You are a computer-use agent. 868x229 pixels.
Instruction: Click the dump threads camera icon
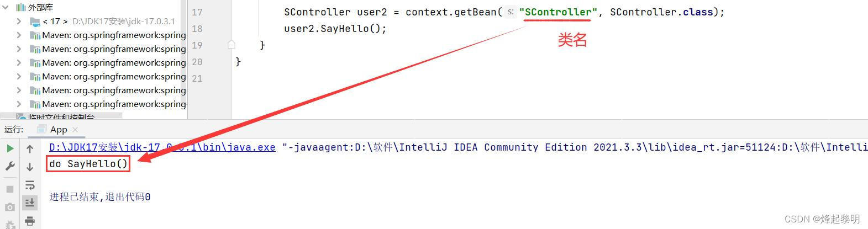(10, 207)
